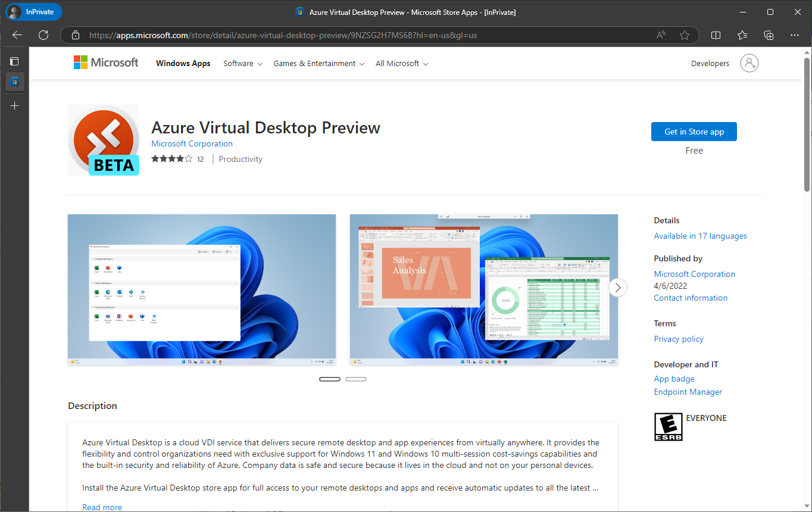Click the Description heading
The height and width of the screenshot is (512, 812).
[92, 406]
